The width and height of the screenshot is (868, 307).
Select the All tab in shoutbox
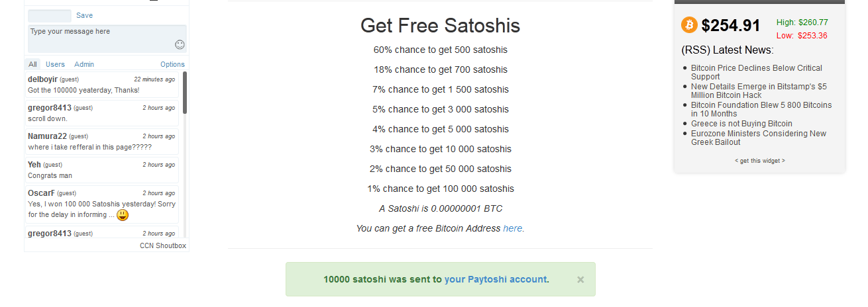coord(32,64)
